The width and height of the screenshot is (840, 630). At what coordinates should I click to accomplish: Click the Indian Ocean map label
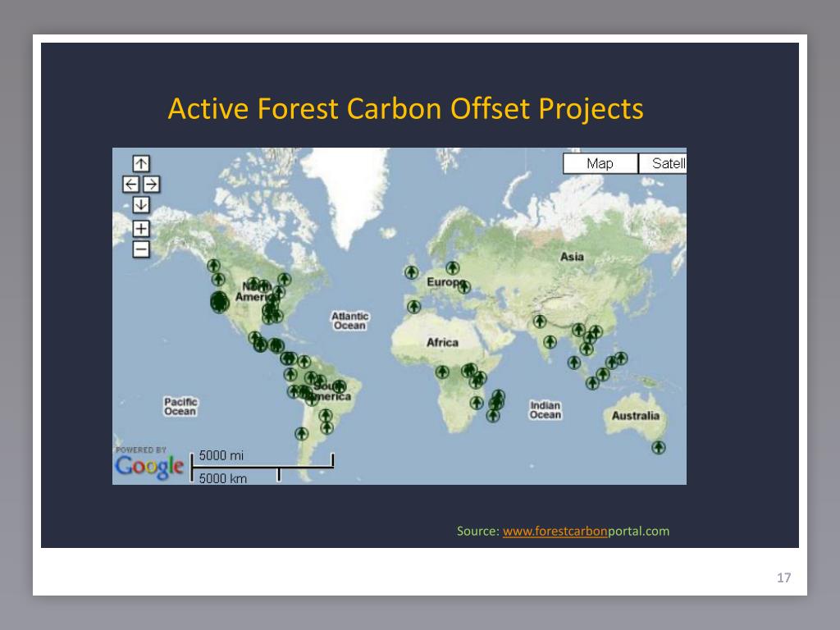546,410
